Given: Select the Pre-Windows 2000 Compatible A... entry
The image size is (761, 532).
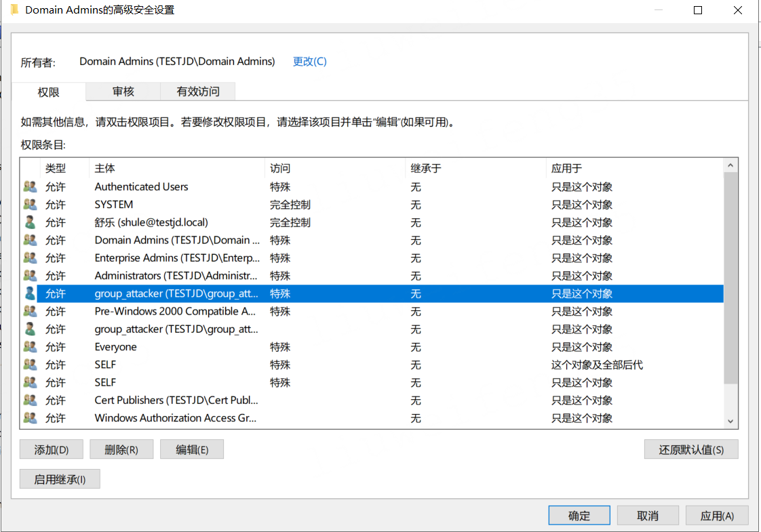Looking at the screenshot, I should [x=372, y=311].
